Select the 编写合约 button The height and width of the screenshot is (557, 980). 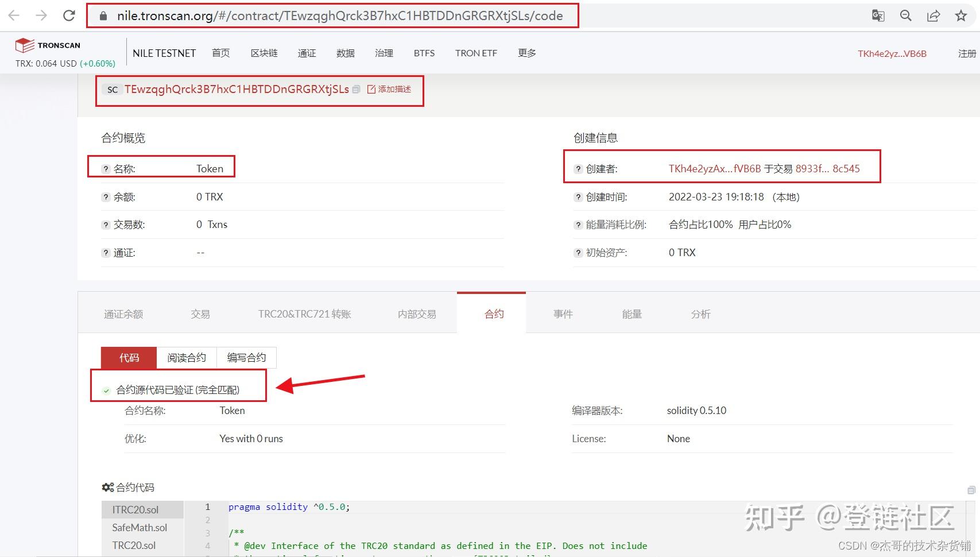click(x=246, y=358)
